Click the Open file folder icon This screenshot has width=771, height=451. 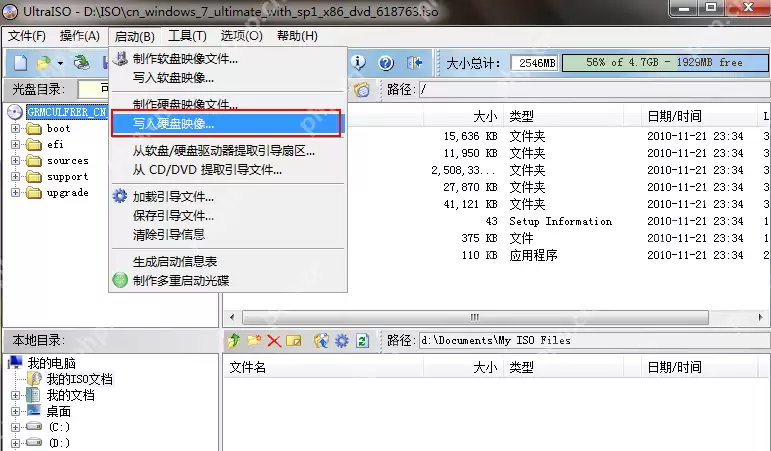click(x=44, y=63)
